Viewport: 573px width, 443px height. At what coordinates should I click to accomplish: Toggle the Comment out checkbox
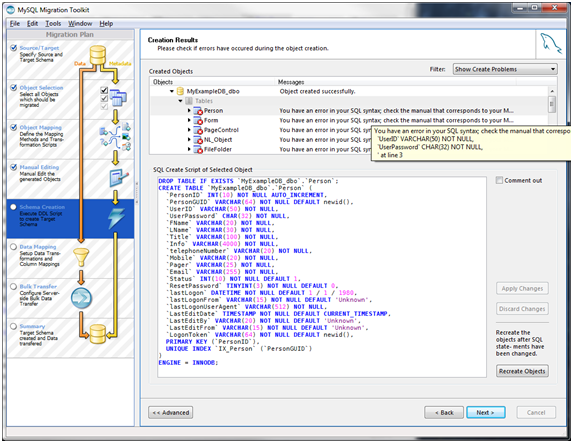coord(499,180)
